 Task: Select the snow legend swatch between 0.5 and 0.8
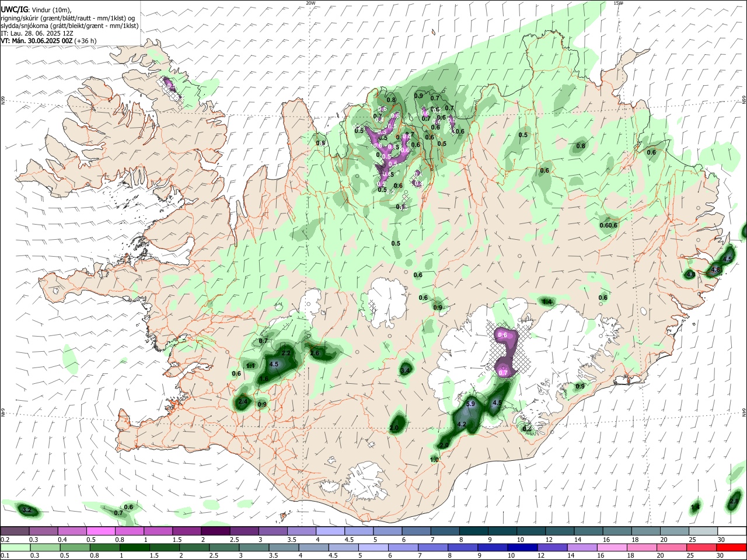point(100,531)
